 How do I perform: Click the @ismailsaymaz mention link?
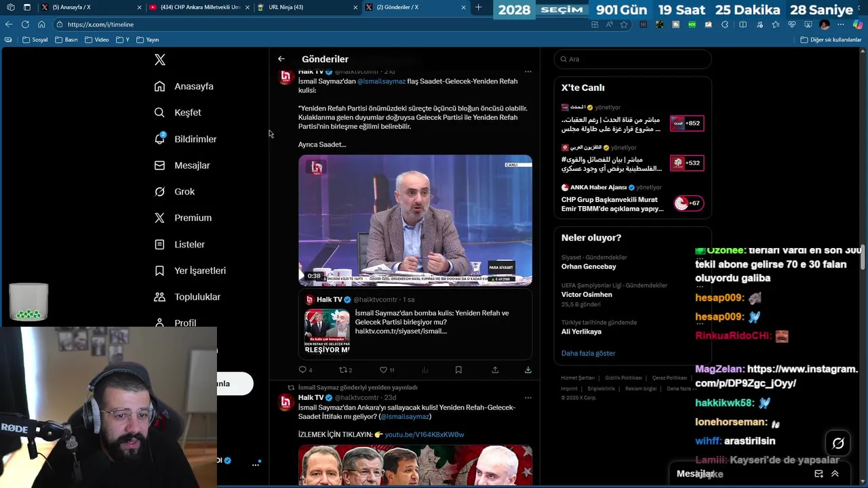381,81
